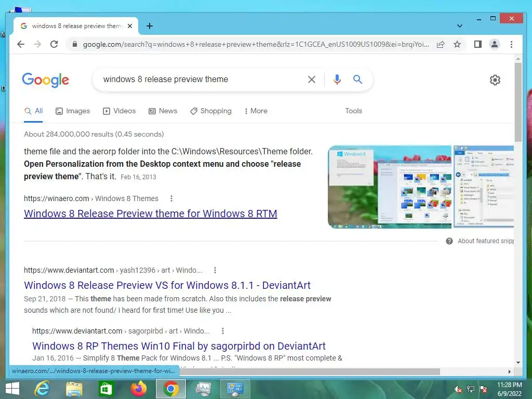532x399 pixels.
Task: View site security lock info
Action: tap(75, 44)
